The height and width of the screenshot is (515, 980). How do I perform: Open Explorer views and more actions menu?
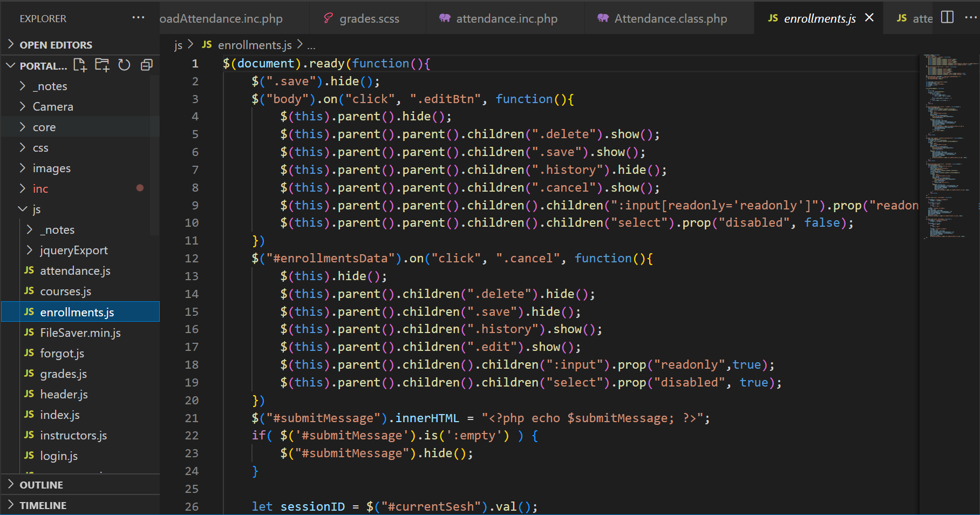[138, 18]
